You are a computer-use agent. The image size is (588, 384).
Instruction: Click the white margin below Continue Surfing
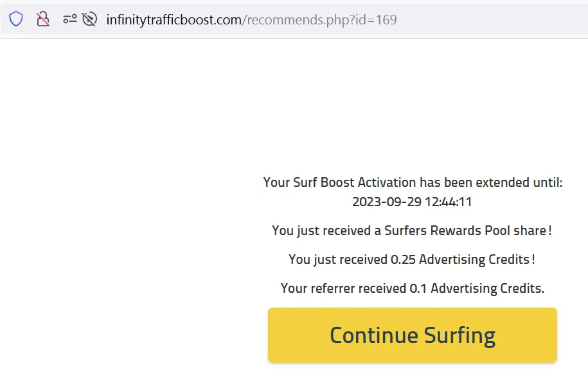[x=412, y=374]
